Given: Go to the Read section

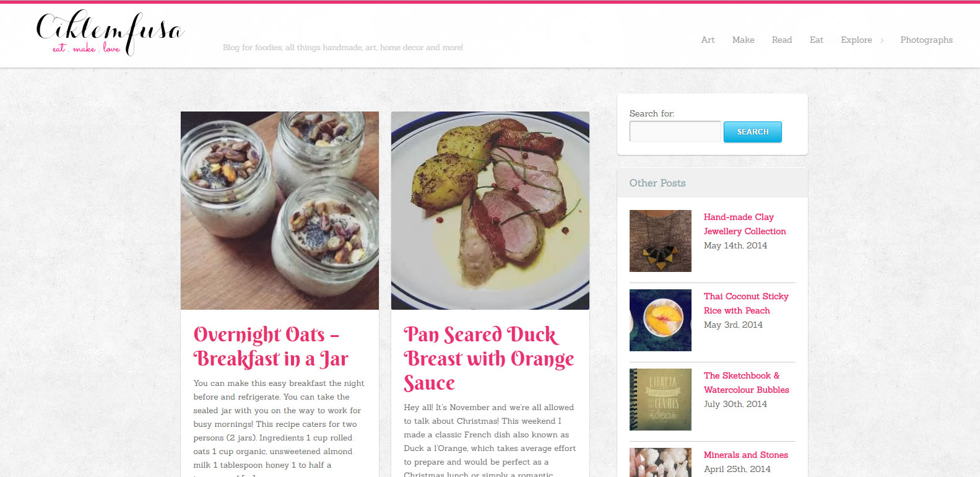Looking at the screenshot, I should coord(781,40).
